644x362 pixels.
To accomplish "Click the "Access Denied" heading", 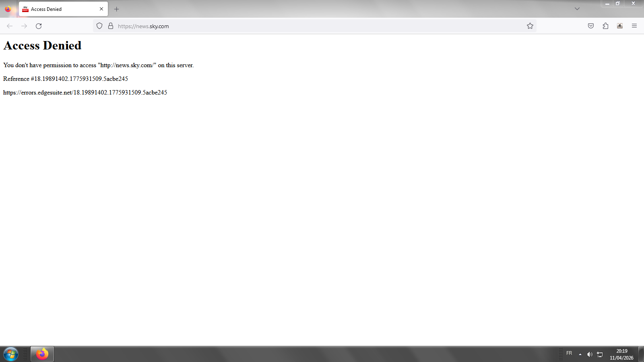I will (x=42, y=45).
